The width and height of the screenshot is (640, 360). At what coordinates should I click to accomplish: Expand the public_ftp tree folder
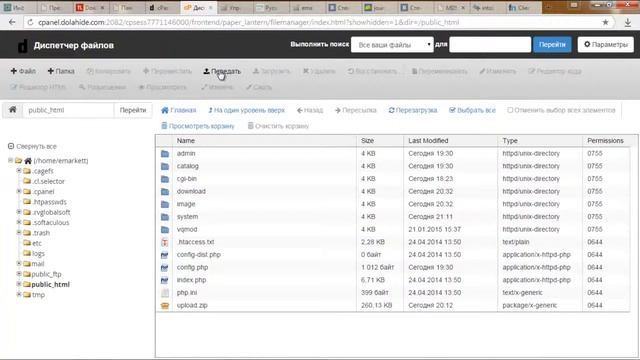(x=19, y=273)
